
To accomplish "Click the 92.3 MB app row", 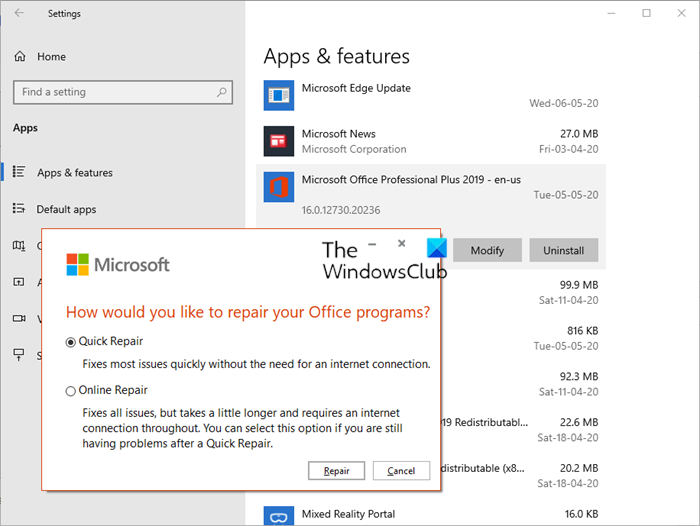I will pos(523,384).
